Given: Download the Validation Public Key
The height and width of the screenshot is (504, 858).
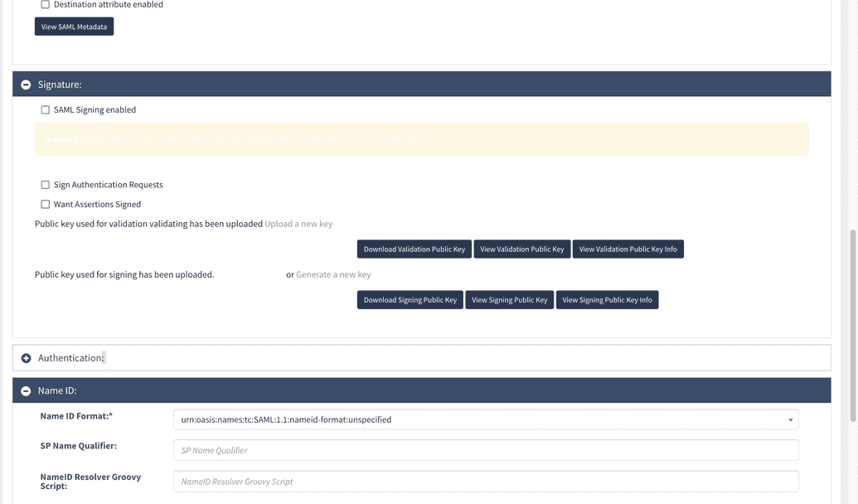Looking at the screenshot, I should [x=414, y=248].
